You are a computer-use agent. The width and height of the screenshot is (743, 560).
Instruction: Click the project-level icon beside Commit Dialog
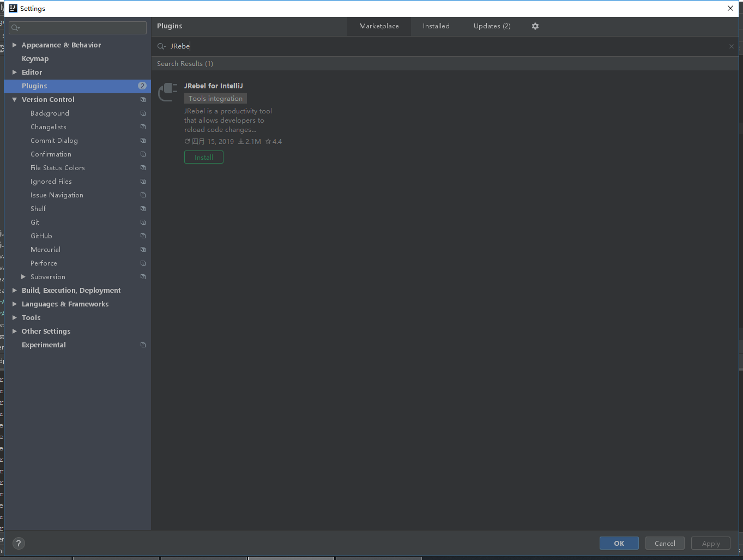click(143, 141)
